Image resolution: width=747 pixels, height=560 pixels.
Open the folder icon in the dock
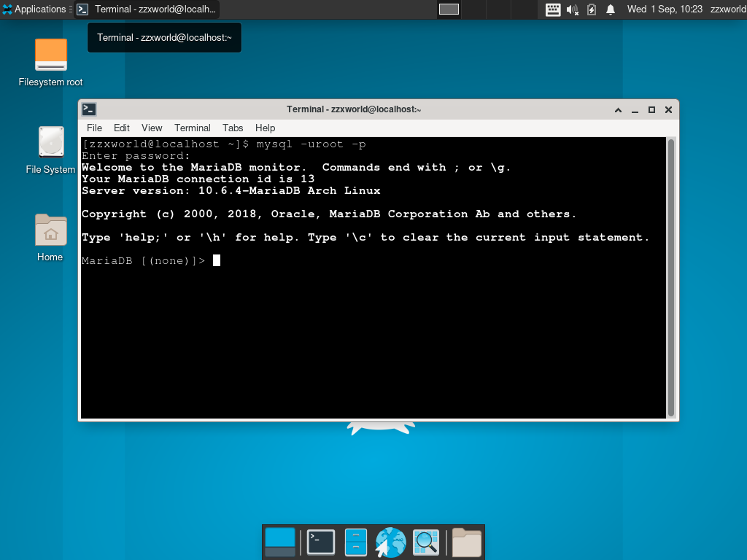(x=465, y=542)
